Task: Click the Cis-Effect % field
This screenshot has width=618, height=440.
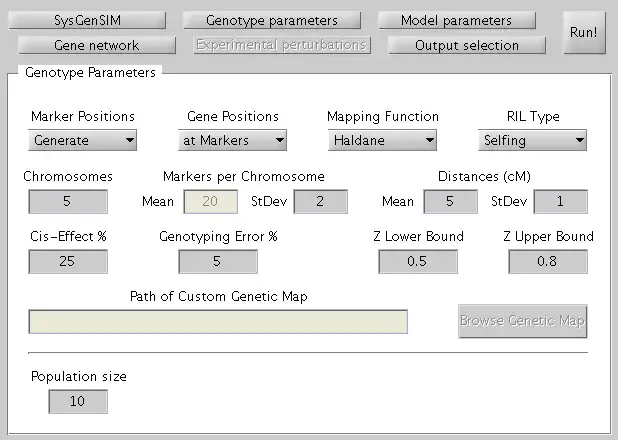Action: (68, 261)
